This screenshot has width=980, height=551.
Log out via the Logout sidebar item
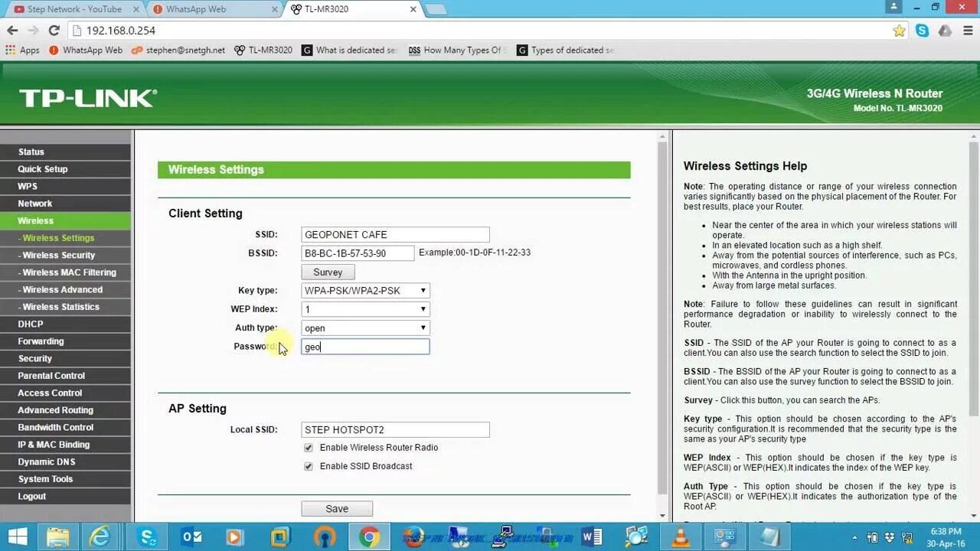click(65, 496)
